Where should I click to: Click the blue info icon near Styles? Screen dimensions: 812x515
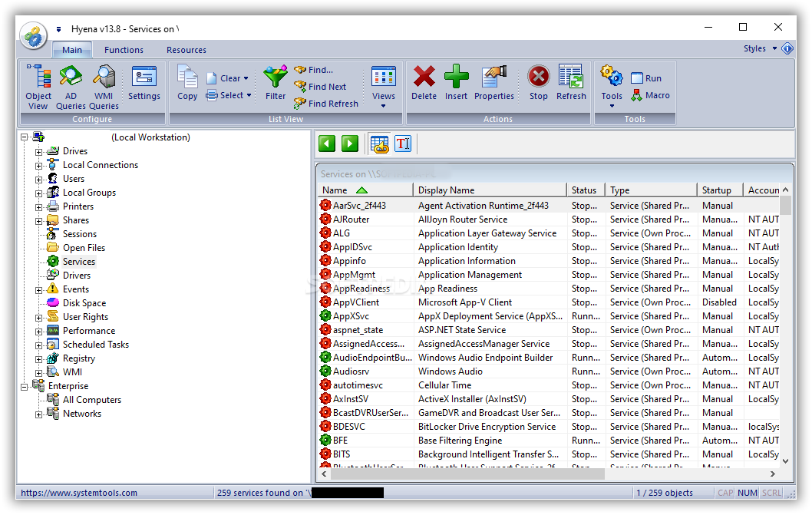point(787,48)
